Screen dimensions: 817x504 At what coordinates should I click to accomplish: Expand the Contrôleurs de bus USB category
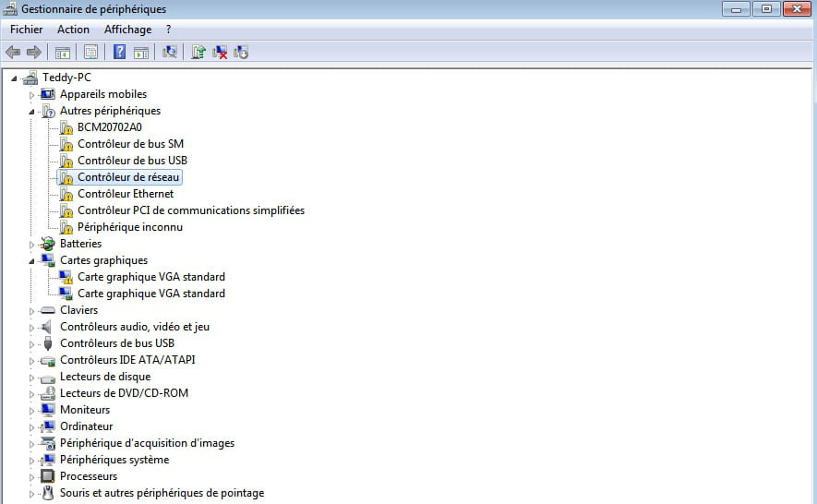click(x=31, y=344)
